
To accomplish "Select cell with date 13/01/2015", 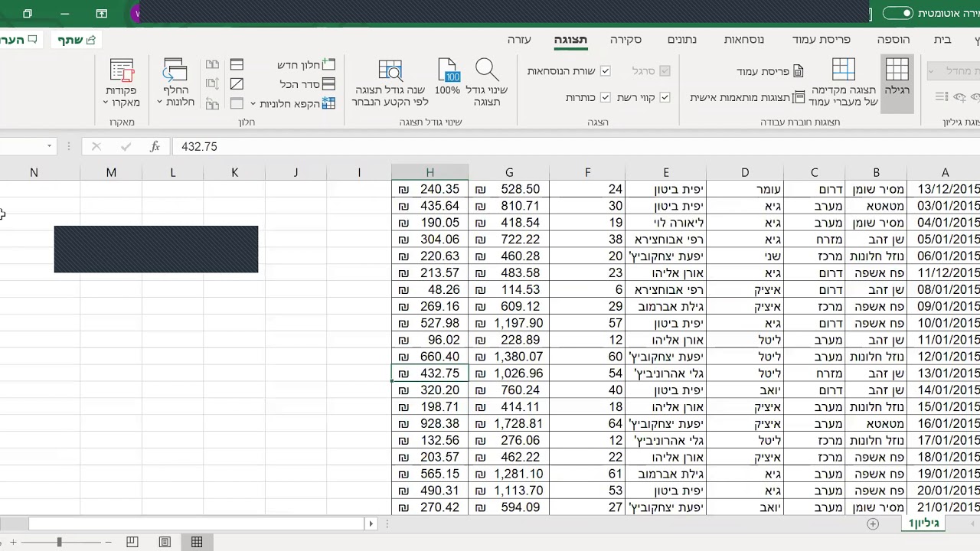I will pyautogui.click(x=945, y=373).
